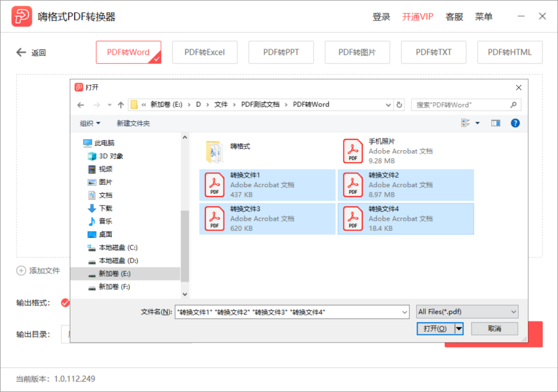The image size is (558, 392).
Task: Refresh the folder address bar
Action: (399, 105)
